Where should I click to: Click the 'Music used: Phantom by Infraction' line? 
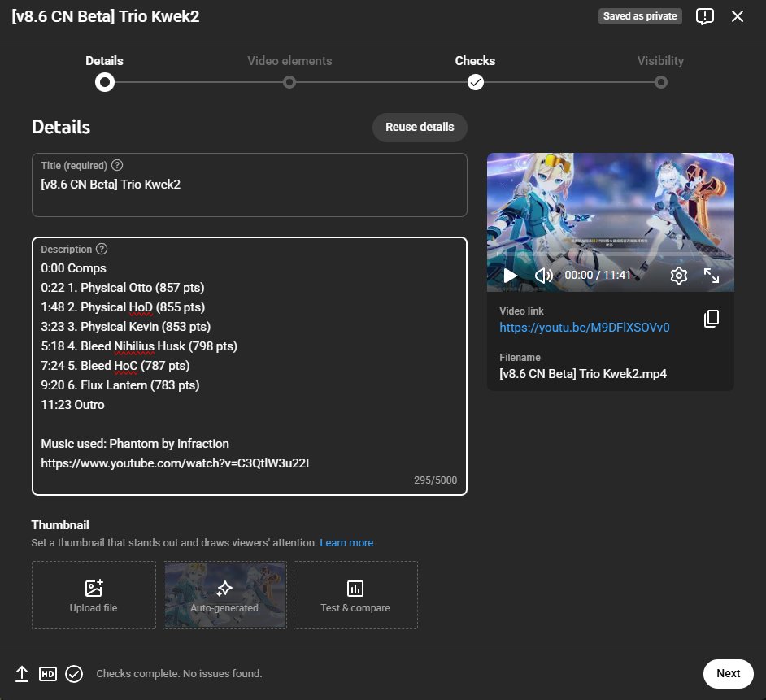[135, 444]
